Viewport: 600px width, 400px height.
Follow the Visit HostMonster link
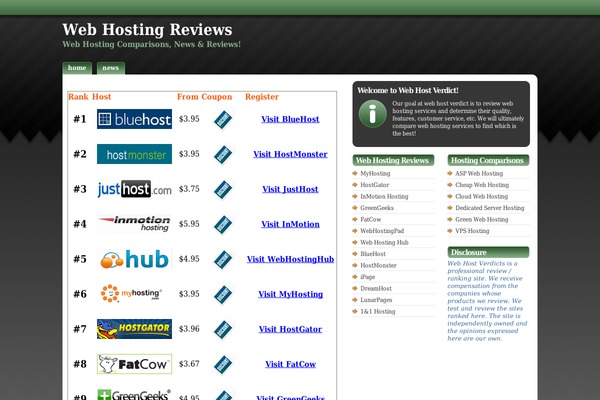(x=290, y=154)
